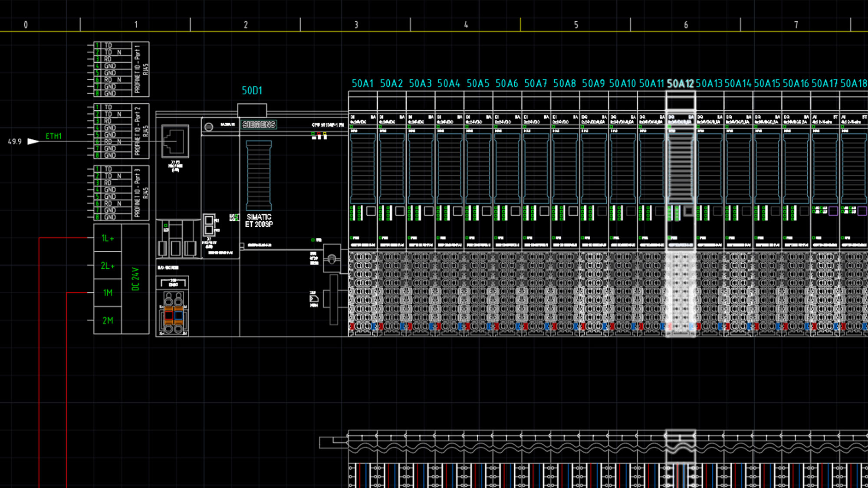
Task: Click column number 6 in the top ruler
Action: [x=686, y=25]
